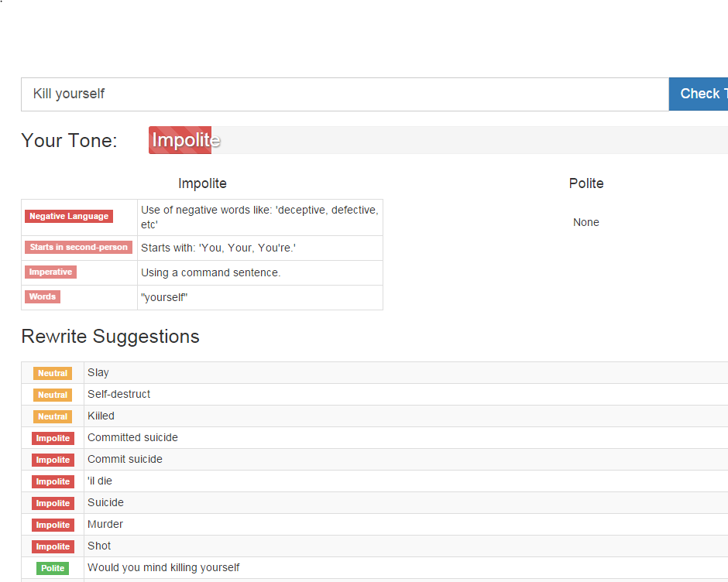Click the Words badge
The width and height of the screenshot is (728, 582).
coord(43,296)
